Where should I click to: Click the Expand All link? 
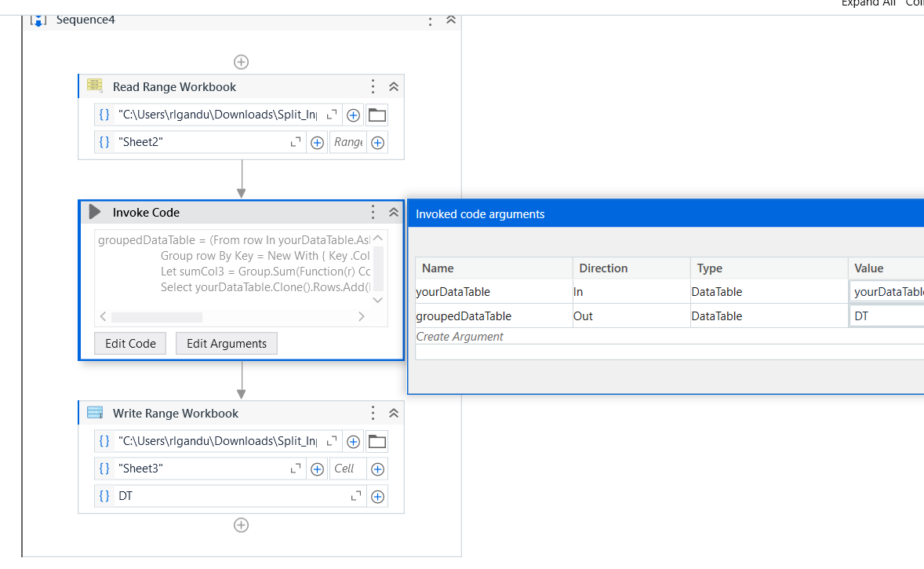point(868,4)
